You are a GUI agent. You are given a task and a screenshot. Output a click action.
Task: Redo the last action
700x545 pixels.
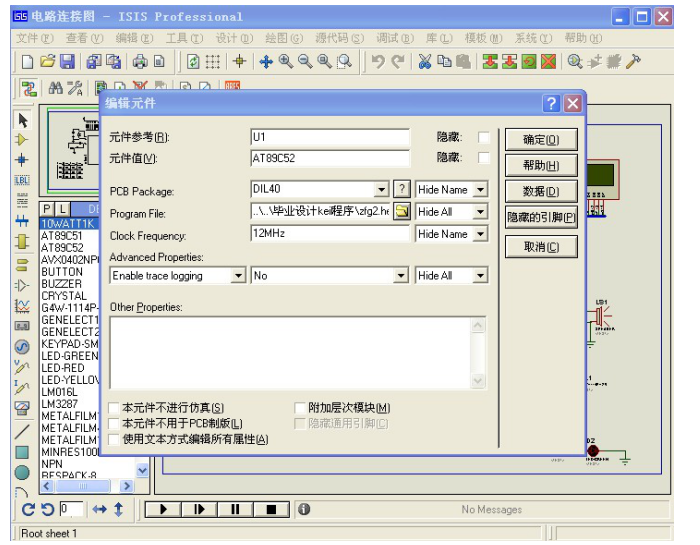click(397, 61)
